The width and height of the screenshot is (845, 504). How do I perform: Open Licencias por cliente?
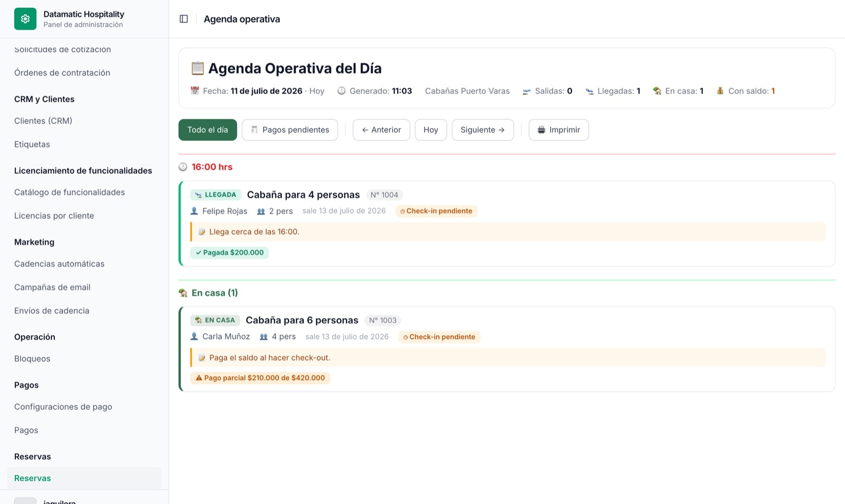[54, 216]
